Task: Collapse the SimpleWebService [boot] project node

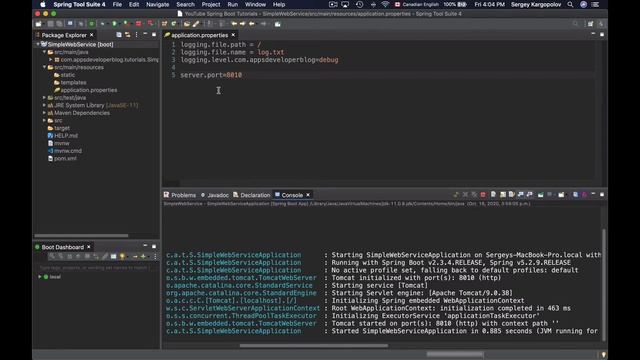Action: [38, 44]
